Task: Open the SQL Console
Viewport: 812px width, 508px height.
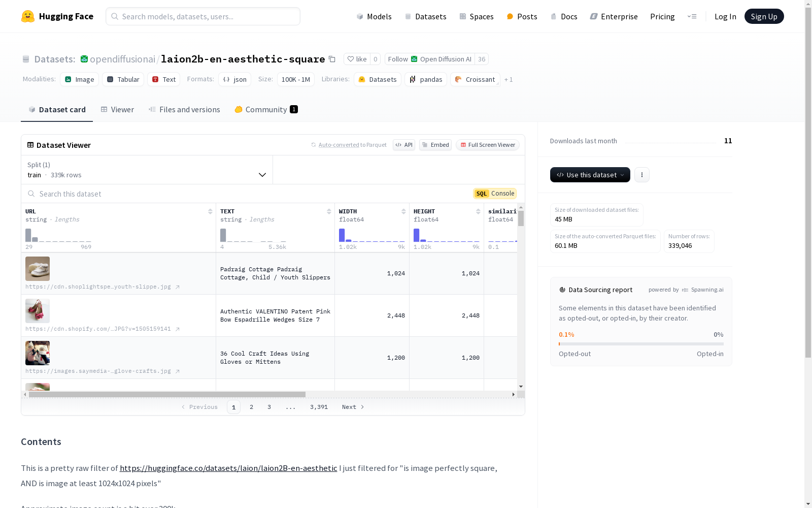Action: point(495,194)
